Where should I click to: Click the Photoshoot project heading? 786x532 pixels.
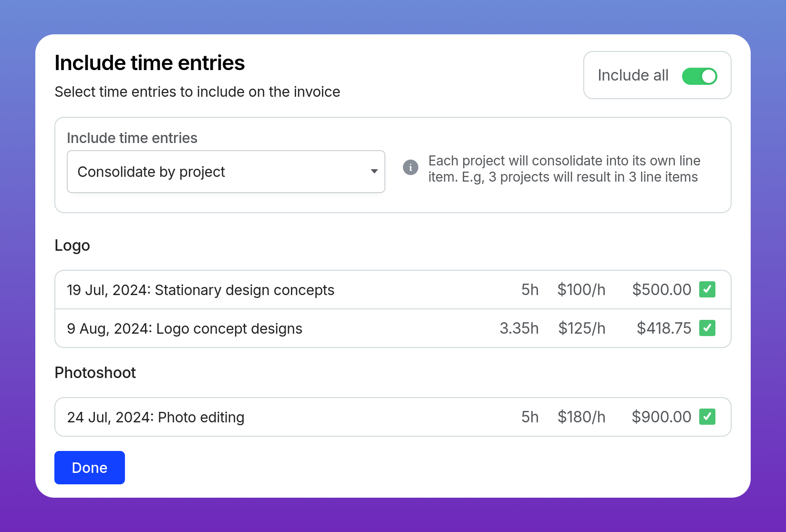click(x=95, y=373)
